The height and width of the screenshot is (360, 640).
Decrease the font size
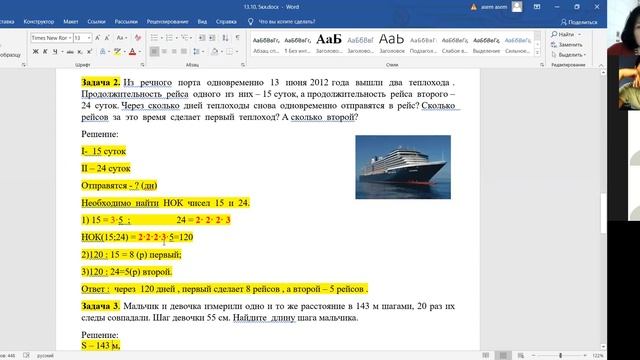tap(107, 38)
